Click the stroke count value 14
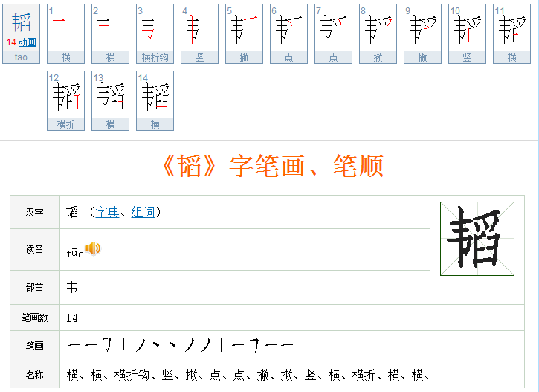This screenshot has width=539, height=392. [72, 318]
